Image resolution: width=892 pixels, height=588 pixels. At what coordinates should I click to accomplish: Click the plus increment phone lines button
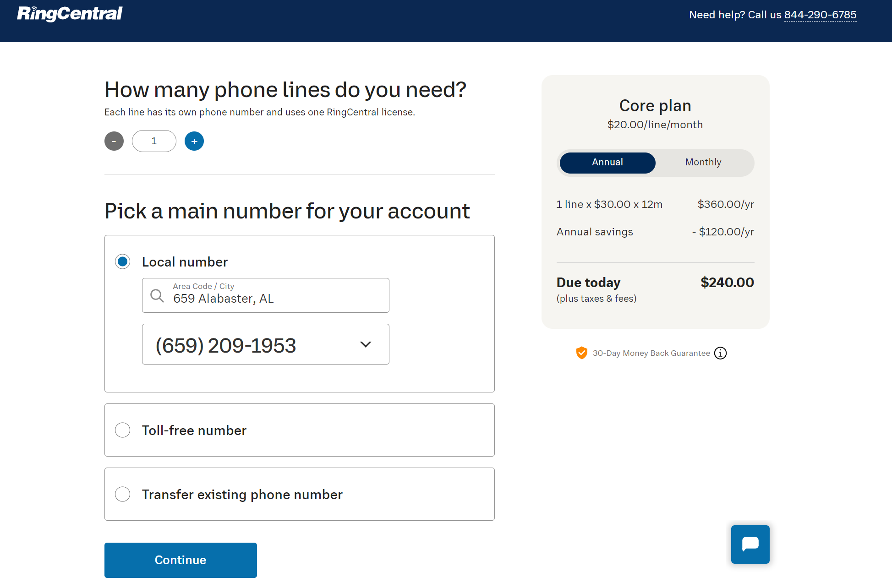pyautogui.click(x=194, y=141)
